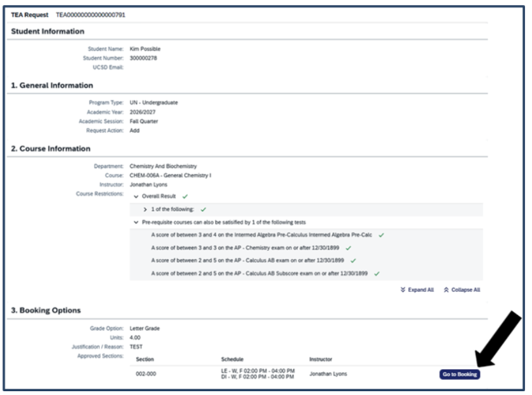Click the AP - Calculus AB exam requirement text
The width and height of the screenshot is (532, 395).
coord(248,260)
